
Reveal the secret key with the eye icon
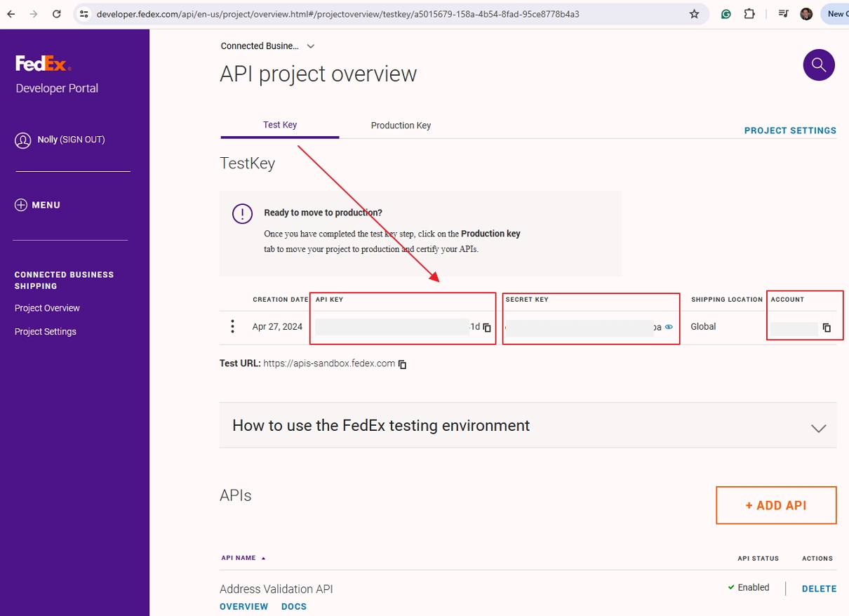click(x=669, y=327)
